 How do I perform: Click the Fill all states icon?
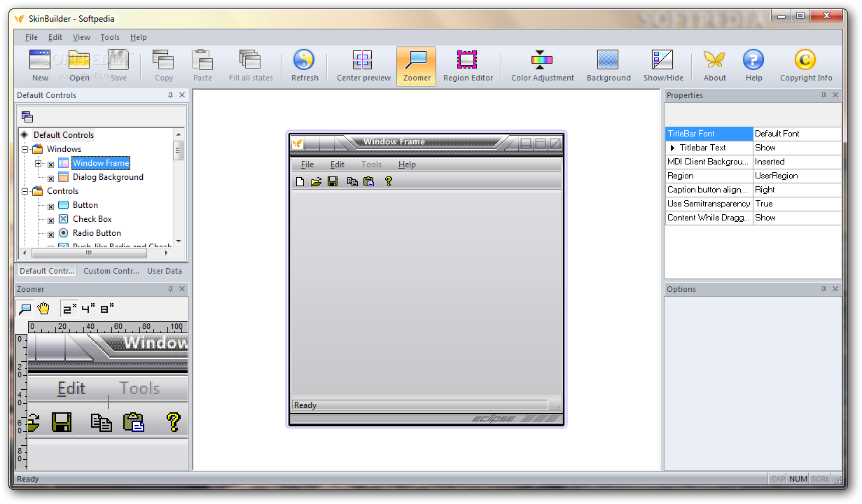[x=251, y=60]
